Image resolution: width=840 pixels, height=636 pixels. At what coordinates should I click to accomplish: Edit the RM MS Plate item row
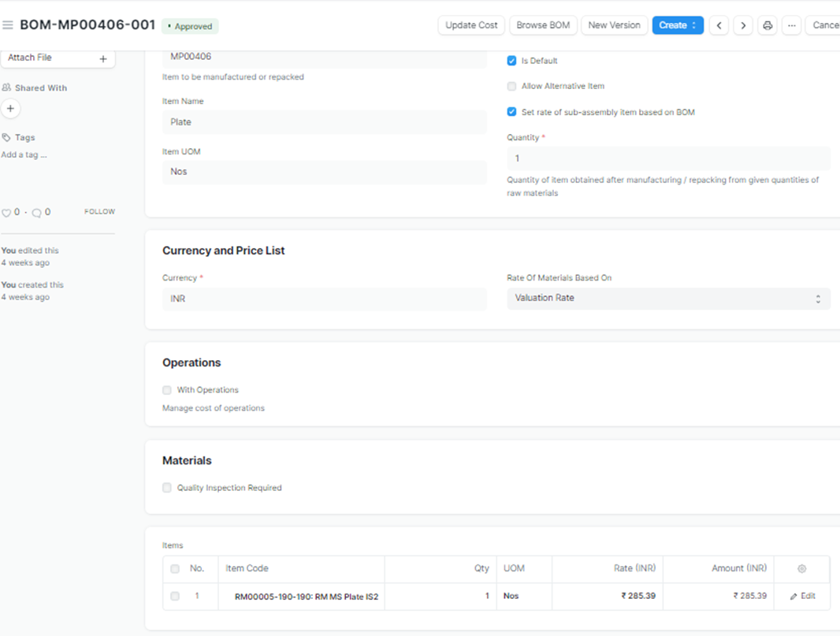(x=802, y=597)
